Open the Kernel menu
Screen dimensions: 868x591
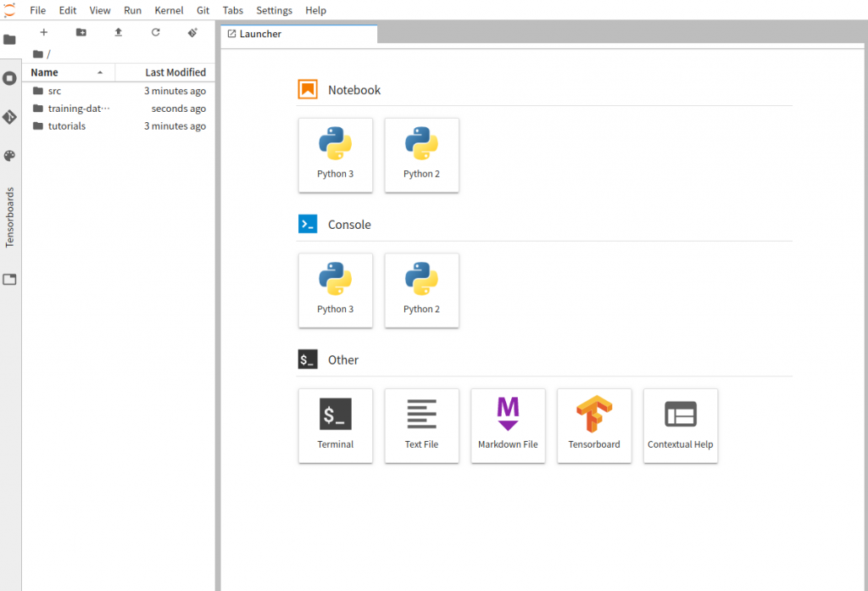(x=169, y=10)
